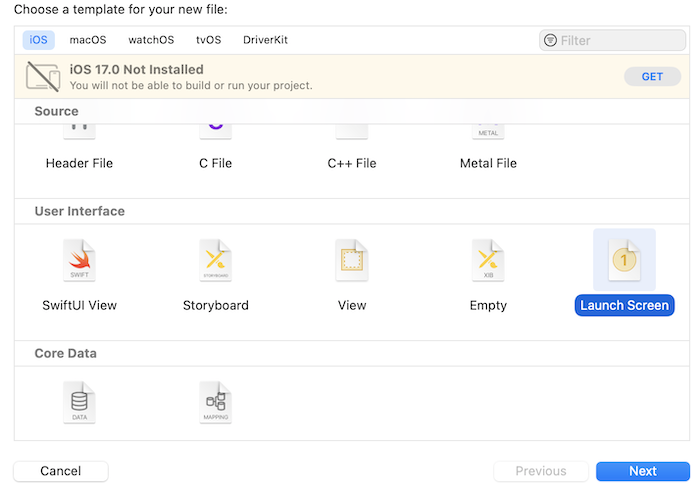The image size is (700, 494).
Task: Open the watchOS platform tab
Action: 151,40
